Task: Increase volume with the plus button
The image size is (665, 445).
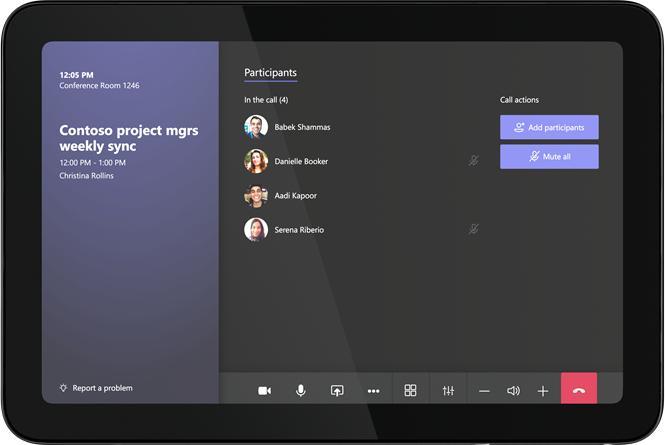Action: (543, 391)
